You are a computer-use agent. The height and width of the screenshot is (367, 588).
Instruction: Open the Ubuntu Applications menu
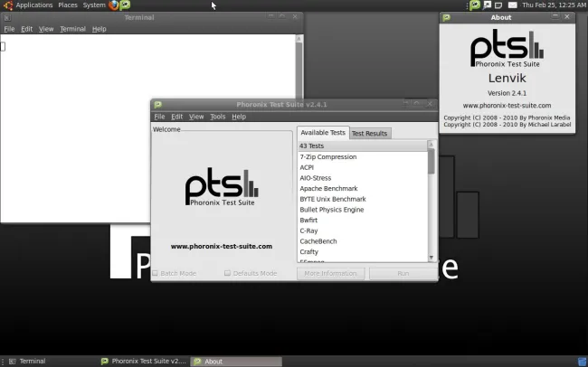tap(29, 5)
